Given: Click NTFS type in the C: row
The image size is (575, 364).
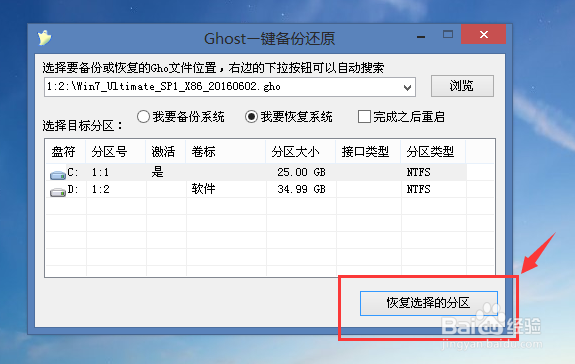Looking at the screenshot, I should point(418,172).
